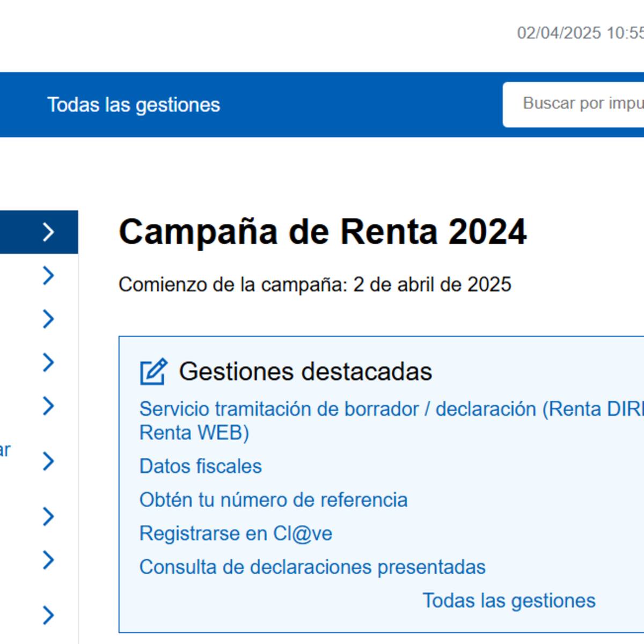Click the Buscar por impuesto search field

[580, 104]
